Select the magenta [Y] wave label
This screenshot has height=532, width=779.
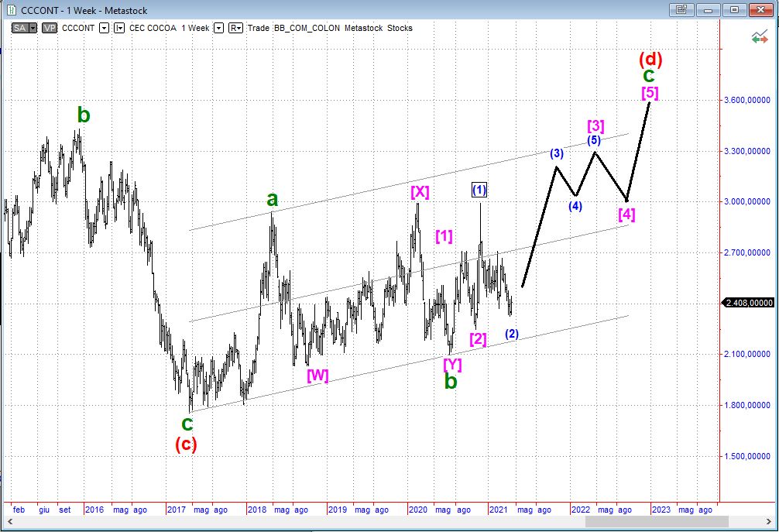(452, 365)
